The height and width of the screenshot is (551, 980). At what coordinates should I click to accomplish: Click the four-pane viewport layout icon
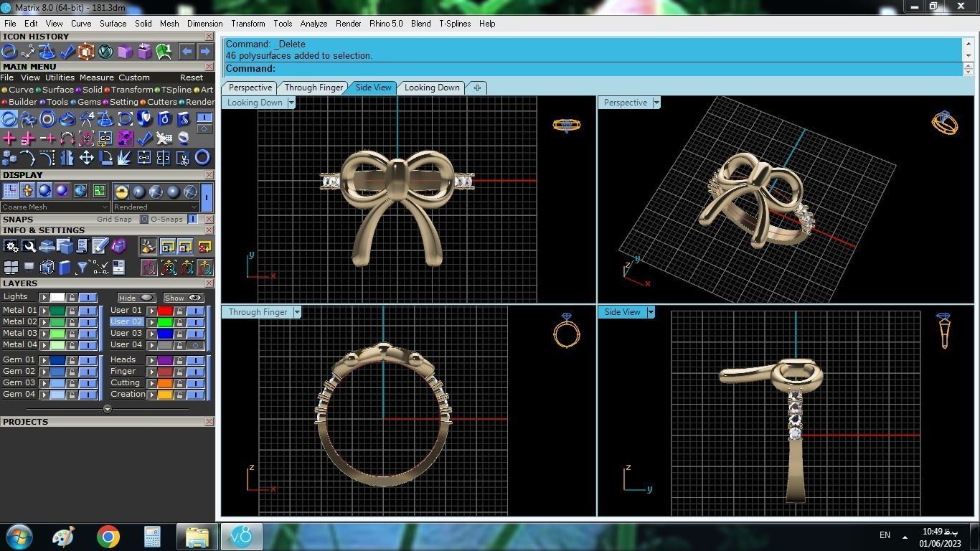11,268
